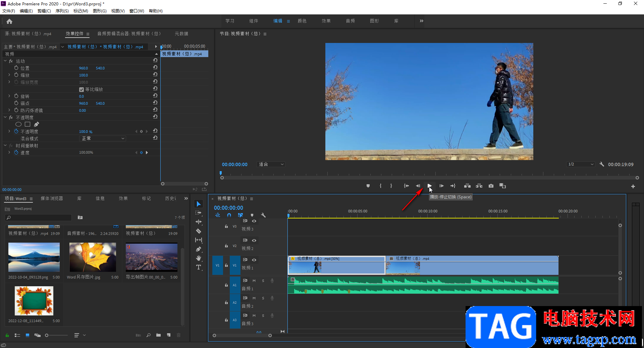644x348 pixels.
Task: Toggle track lock on V3
Action: pos(226,227)
